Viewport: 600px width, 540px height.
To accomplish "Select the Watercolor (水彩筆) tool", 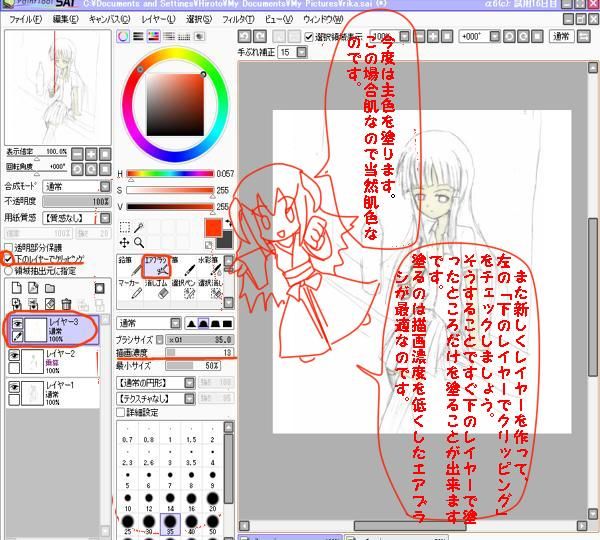I will (x=209, y=266).
